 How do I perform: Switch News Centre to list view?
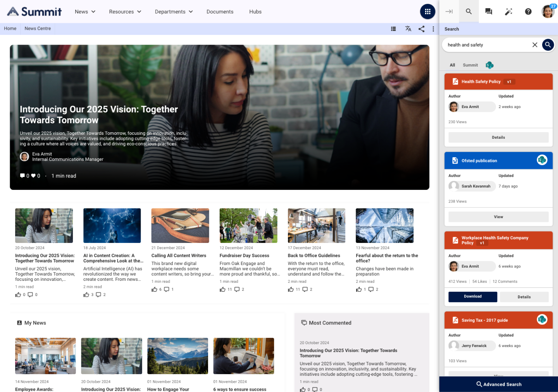(x=393, y=29)
